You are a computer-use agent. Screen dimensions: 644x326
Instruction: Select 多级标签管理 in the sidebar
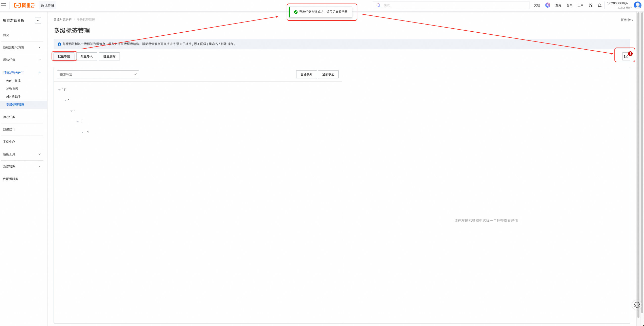coord(24,105)
